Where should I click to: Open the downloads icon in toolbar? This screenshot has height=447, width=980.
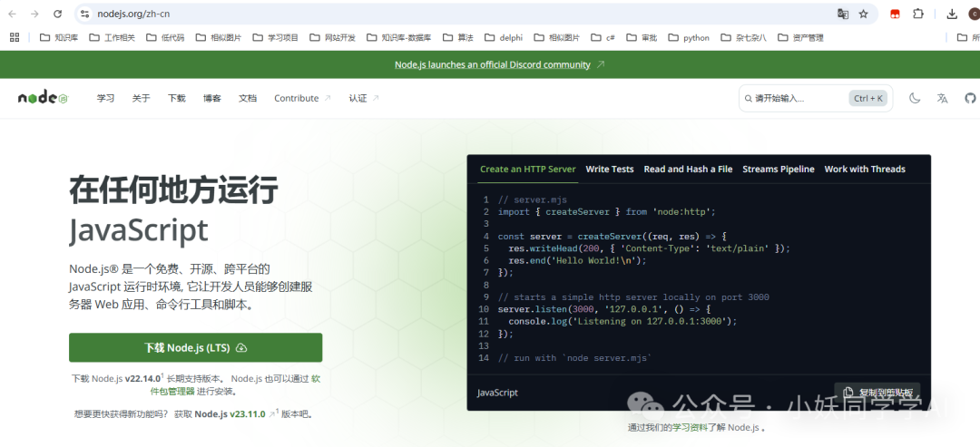952,14
